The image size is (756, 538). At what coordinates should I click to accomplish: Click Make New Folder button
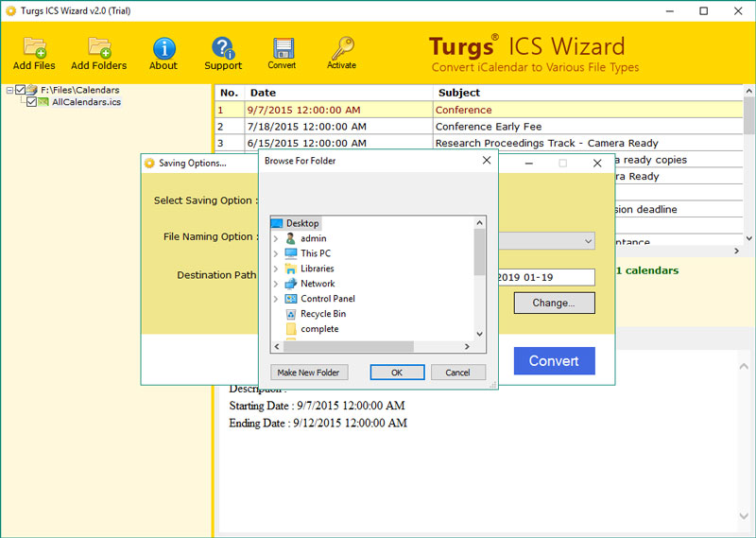point(309,373)
